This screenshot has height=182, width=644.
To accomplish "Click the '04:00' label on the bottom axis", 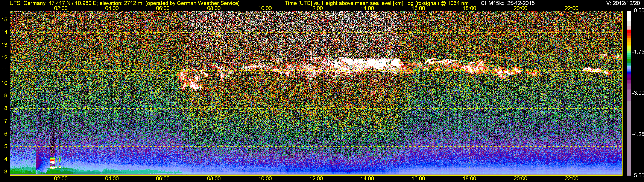I will (x=112, y=179).
